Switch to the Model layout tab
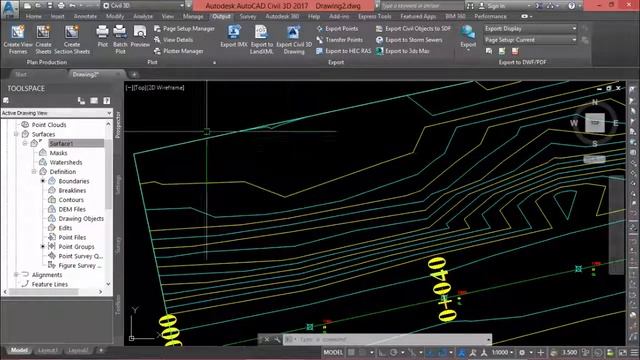 point(19,350)
